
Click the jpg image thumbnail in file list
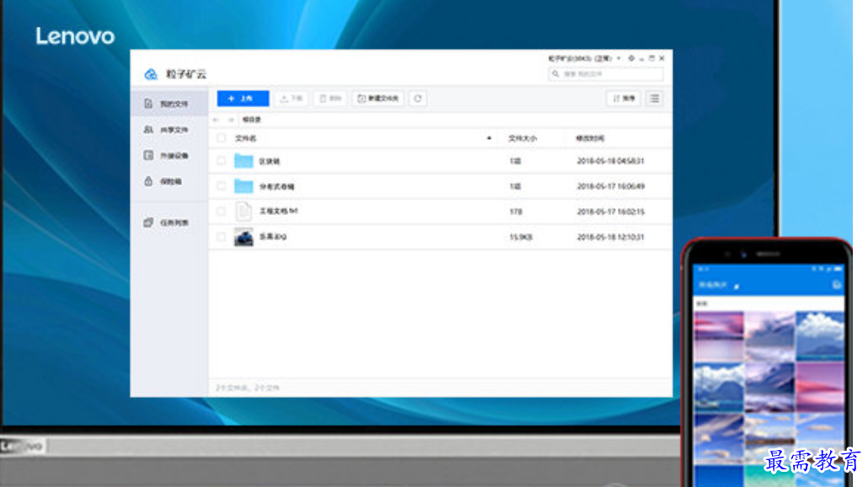(244, 237)
